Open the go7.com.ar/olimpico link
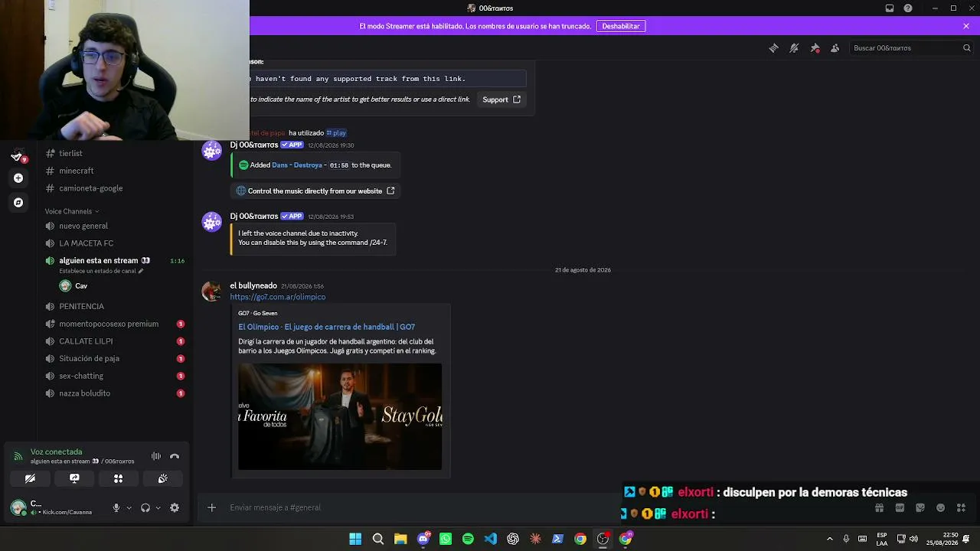 278,297
